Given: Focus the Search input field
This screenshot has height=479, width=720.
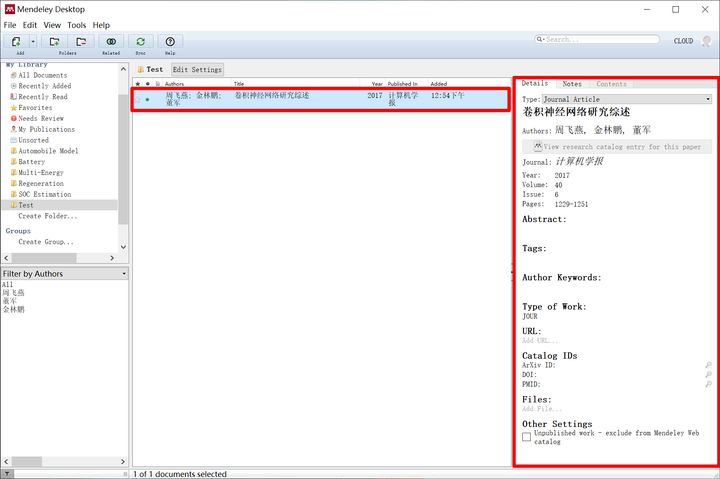Looking at the screenshot, I should 597,39.
